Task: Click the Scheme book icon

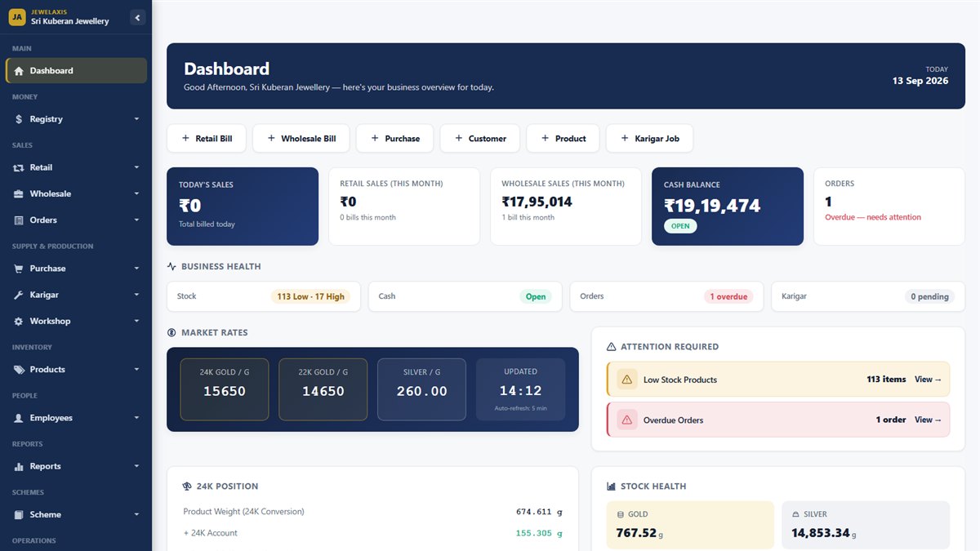Action: point(19,515)
